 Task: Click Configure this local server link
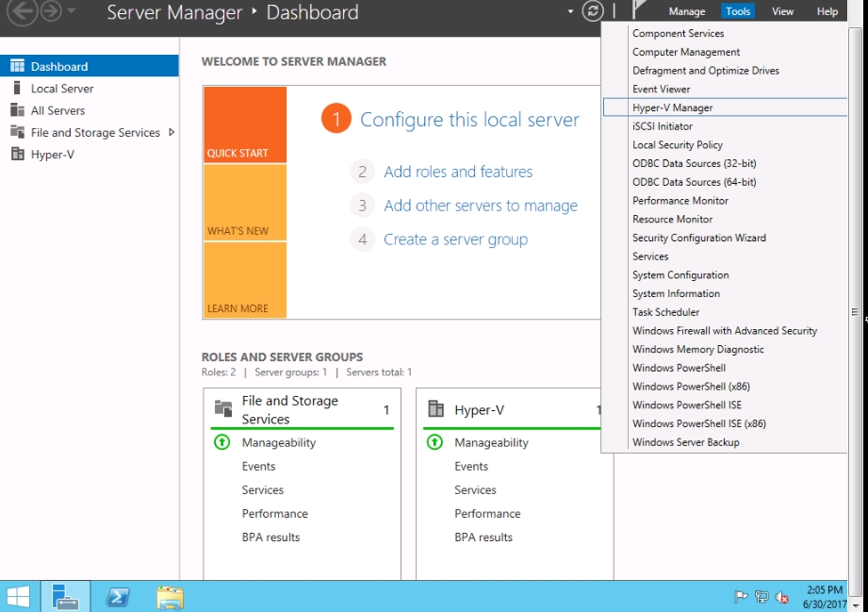469,119
